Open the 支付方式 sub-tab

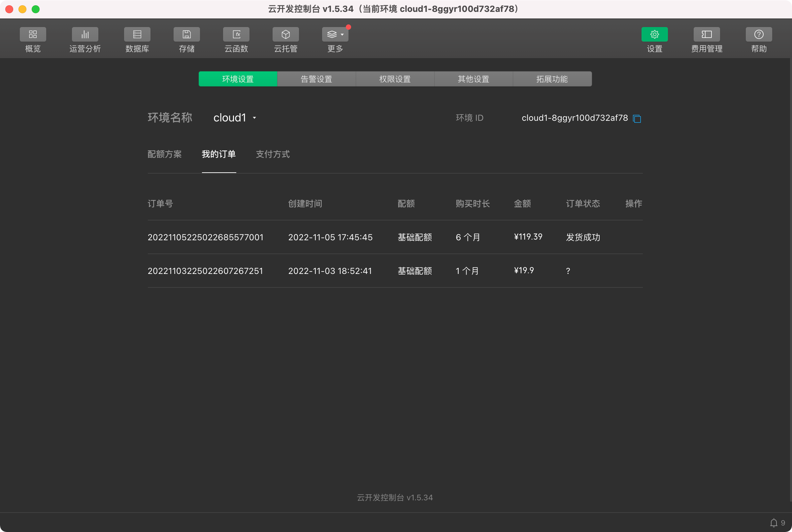point(272,154)
